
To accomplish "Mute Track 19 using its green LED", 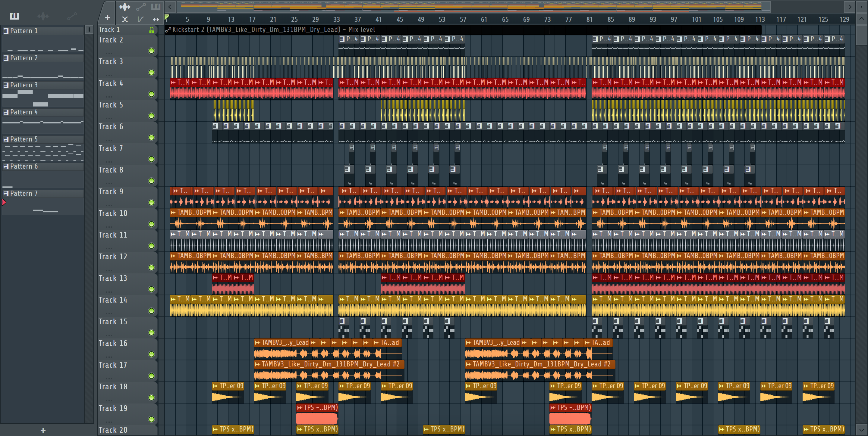I will click(x=152, y=419).
